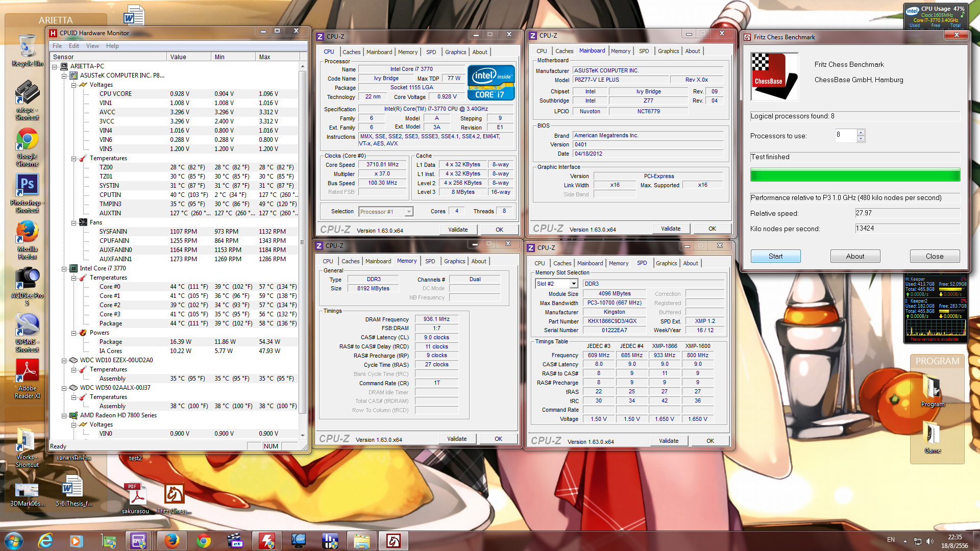Increase Processors to use with up arrow
The image size is (980, 551).
(x=861, y=133)
